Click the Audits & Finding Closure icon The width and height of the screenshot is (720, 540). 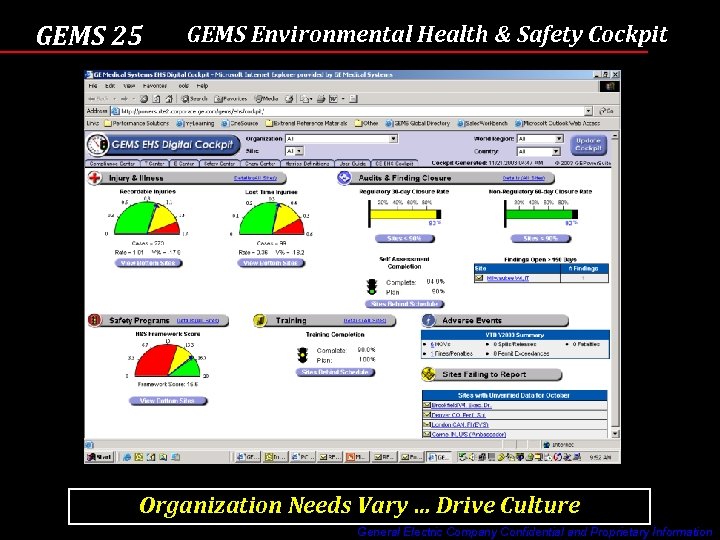(x=344, y=178)
